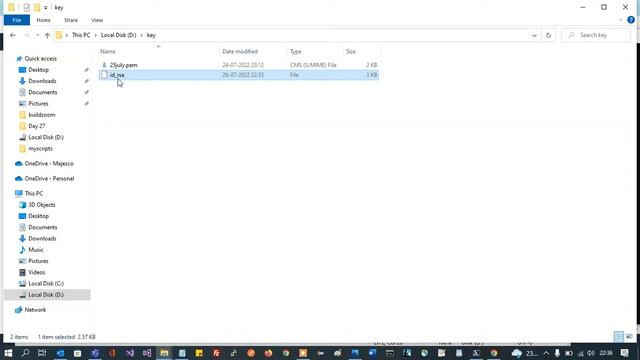The width and height of the screenshot is (640, 360).
Task: Click the system clock 22:36
Action: (606, 353)
